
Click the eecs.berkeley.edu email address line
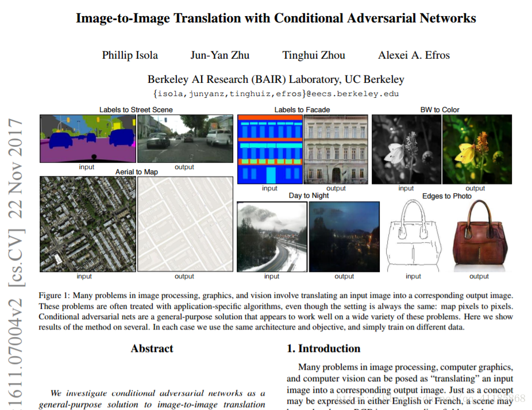pyautogui.click(x=276, y=94)
